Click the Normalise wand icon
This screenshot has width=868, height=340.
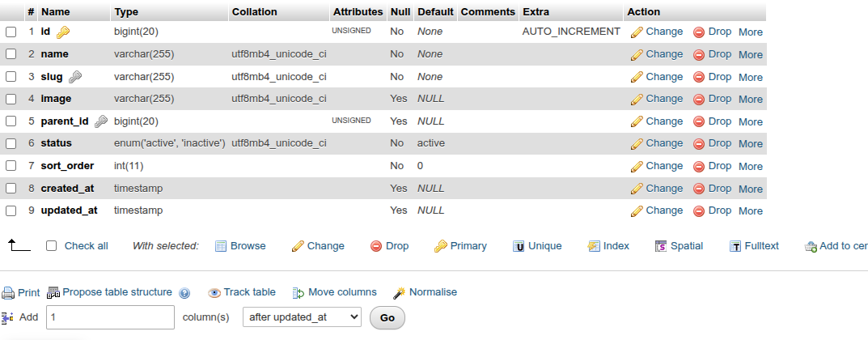(x=399, y=292)
